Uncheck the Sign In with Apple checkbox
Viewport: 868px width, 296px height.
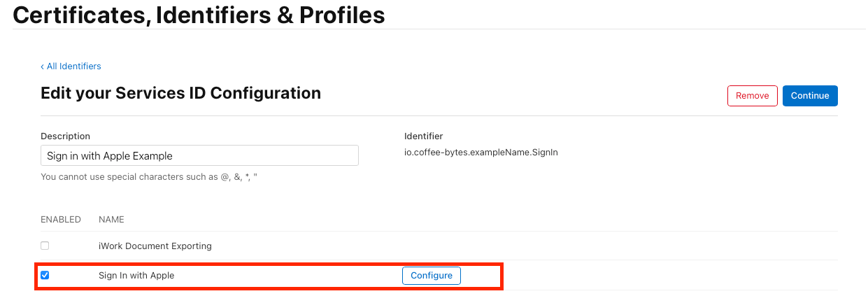(x=45, y=276)
